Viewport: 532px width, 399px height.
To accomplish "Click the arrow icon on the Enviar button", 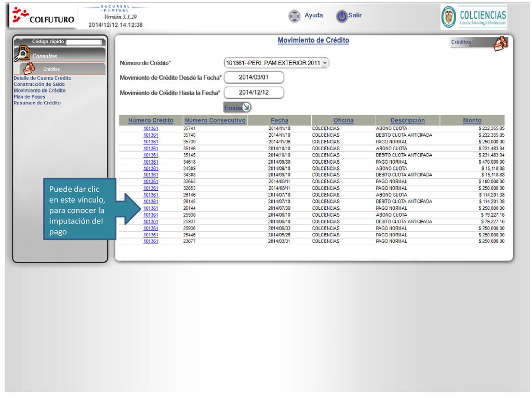I will [246, 107].
